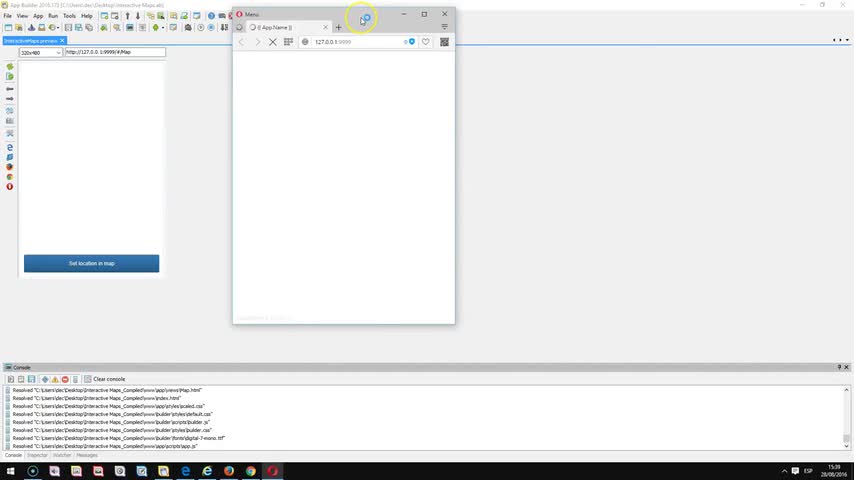Click Clear console button
Screen dimensions: 854x480
105,379
